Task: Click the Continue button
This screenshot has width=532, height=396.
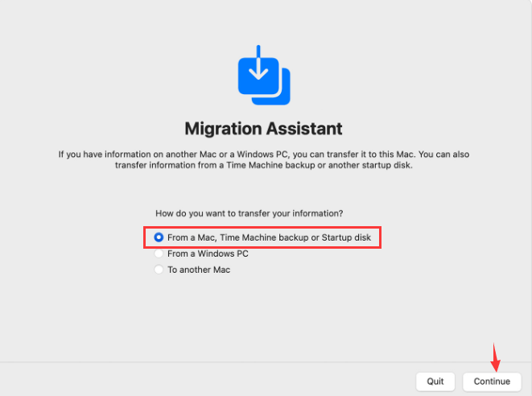Action: (492, 382)
